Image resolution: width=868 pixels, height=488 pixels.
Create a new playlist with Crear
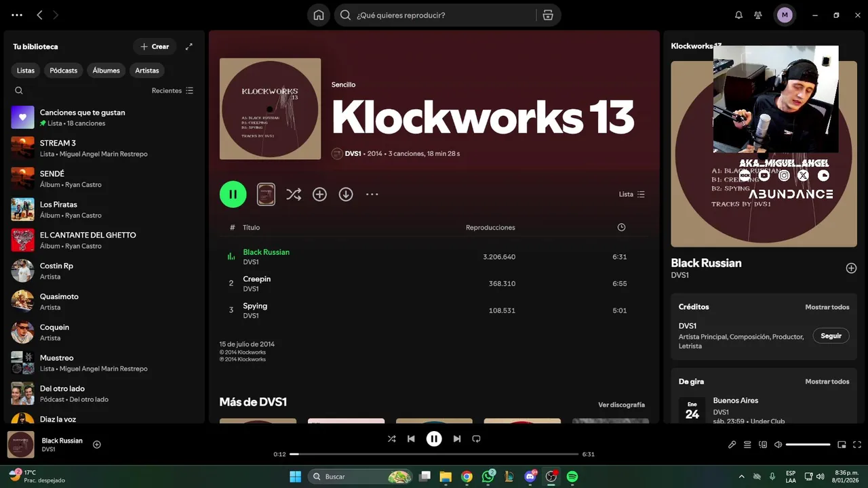(155, 47)
